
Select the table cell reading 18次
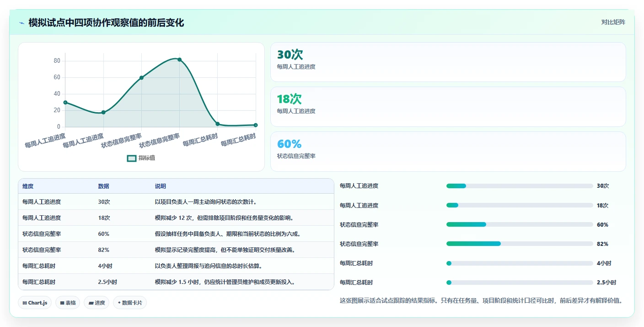tap(104, 218)
